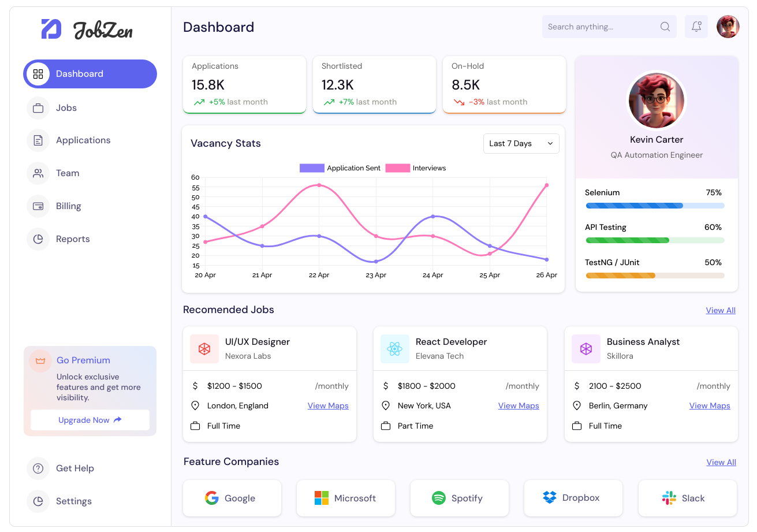The height and width of the screenshot is (532, 757).
Task: Select the Go Premium crown icon
Action: (x=40, y=361)
